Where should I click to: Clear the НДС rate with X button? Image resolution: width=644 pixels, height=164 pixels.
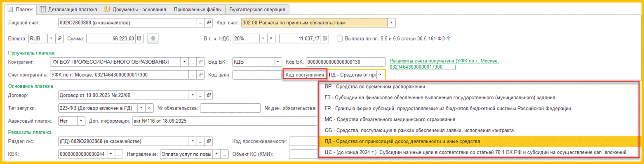click(272, 38)
